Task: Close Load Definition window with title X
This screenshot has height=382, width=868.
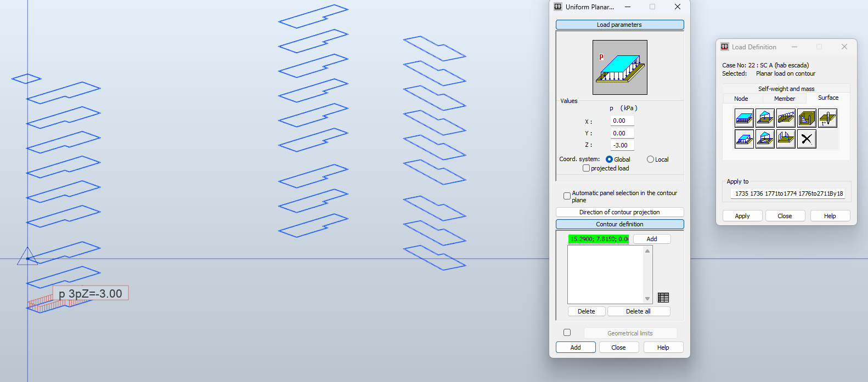Action: click(844, 47)
